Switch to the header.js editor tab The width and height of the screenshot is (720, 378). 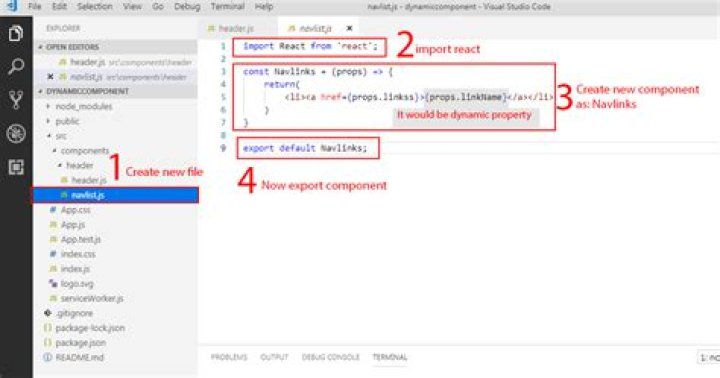click(237, 28)
